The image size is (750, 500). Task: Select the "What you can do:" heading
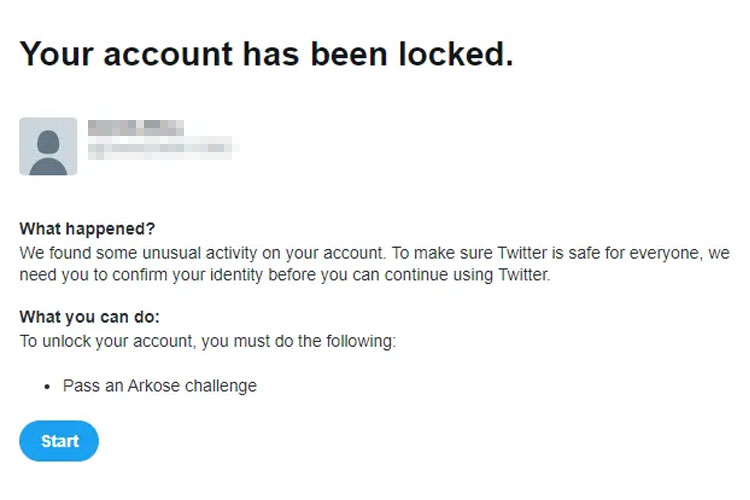click(x=90, y=318)
